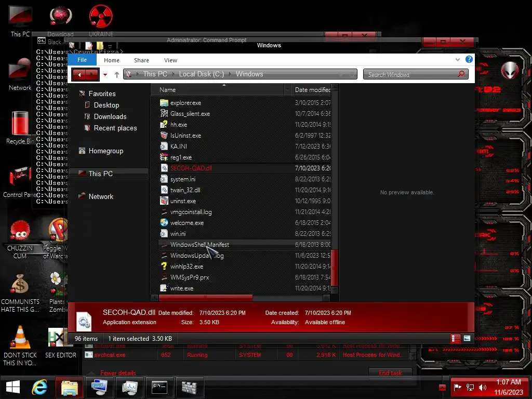Select Network in the navigation pane

click(x=101, y=196)
